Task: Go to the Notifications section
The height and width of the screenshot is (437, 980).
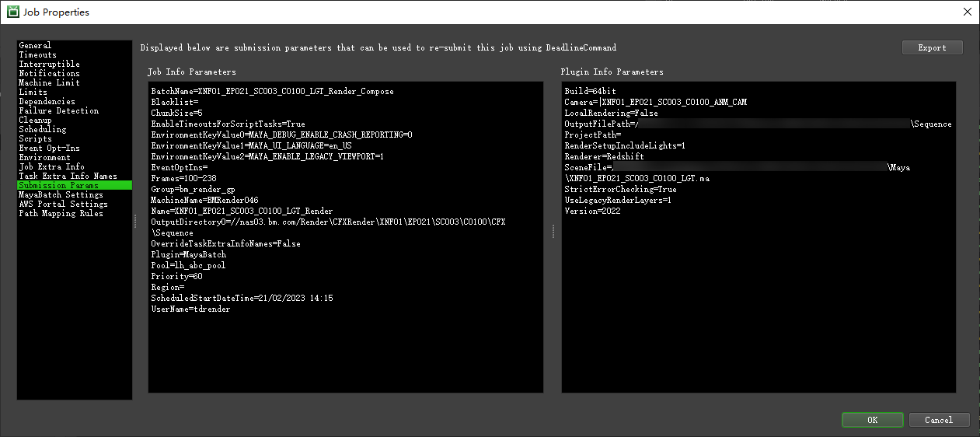Action: click(x=49, y=74)
